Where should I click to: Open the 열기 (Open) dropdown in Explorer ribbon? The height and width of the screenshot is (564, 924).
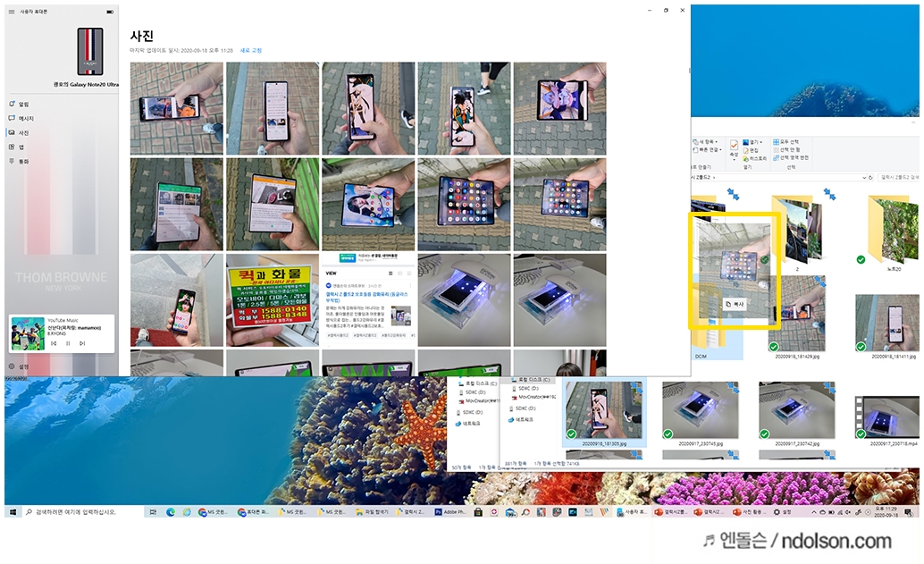(x=752, y=142)
